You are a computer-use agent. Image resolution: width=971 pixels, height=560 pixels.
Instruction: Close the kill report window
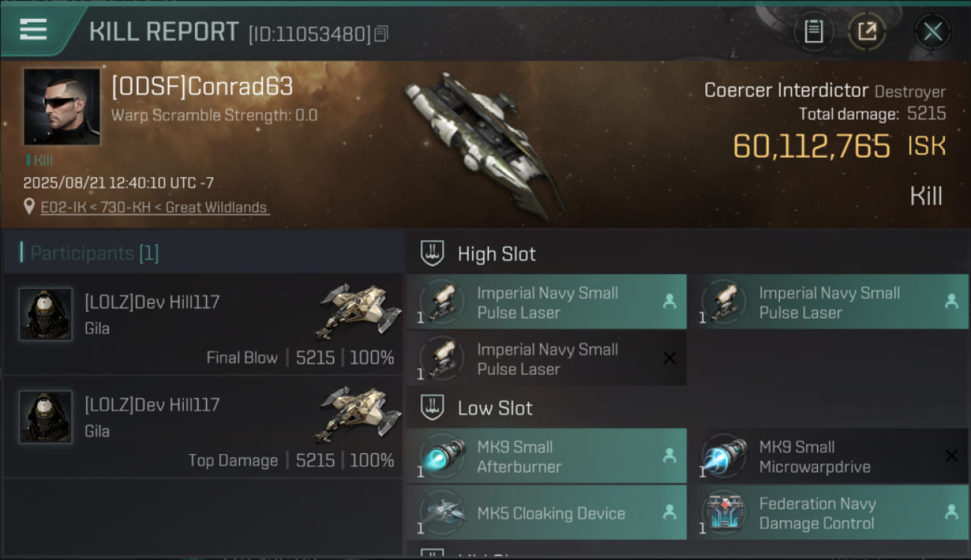(x=932, y=31)
